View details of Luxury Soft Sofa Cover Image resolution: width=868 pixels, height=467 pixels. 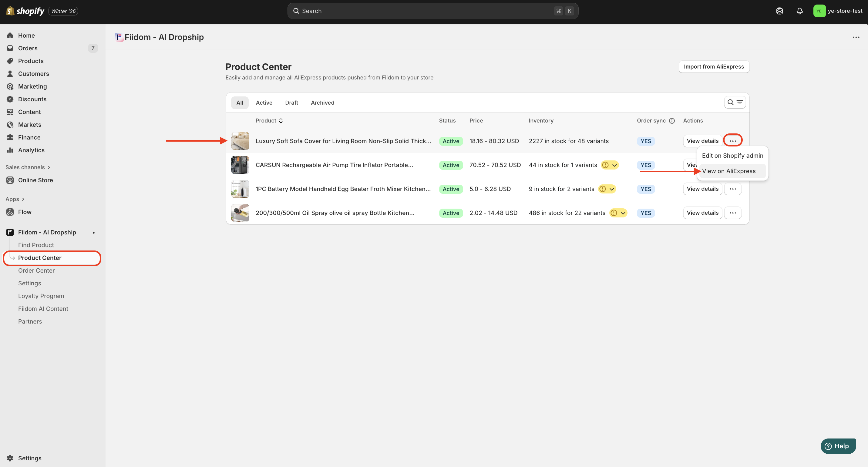tap(702, 141)
